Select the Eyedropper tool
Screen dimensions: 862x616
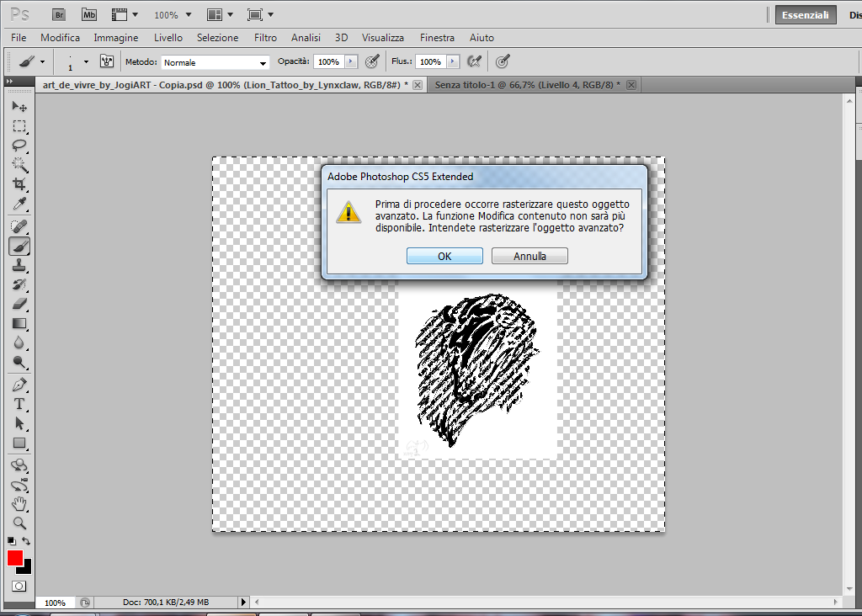pyautogui.click(x=19, y=204)
